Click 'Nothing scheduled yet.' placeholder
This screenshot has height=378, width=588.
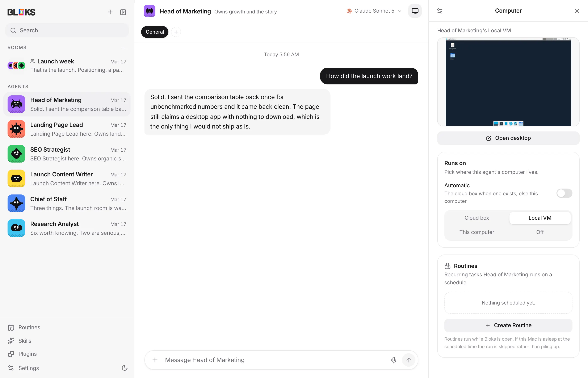[508, 303]
